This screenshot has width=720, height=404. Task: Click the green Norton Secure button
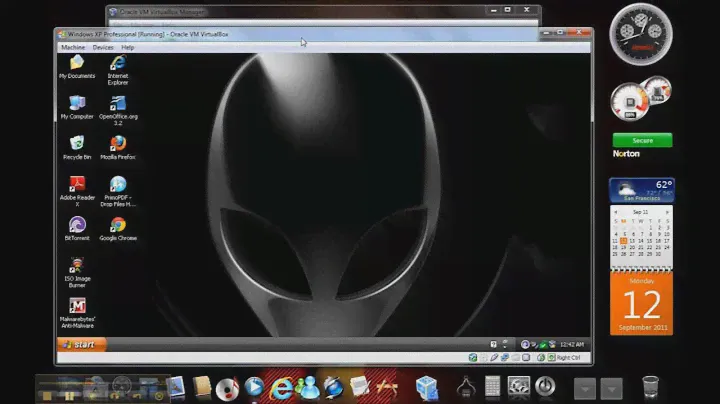point(642,141)
